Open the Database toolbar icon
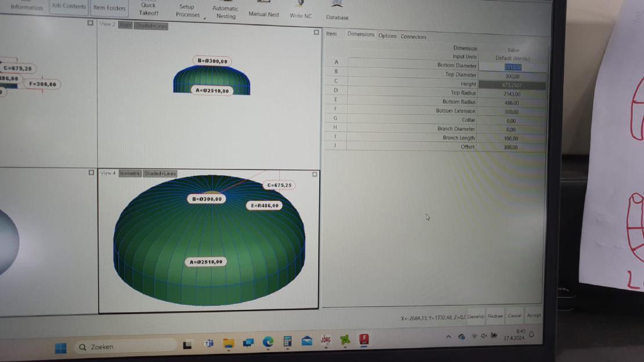The width and height of the screenshot is (644, 362). point(337,10)
